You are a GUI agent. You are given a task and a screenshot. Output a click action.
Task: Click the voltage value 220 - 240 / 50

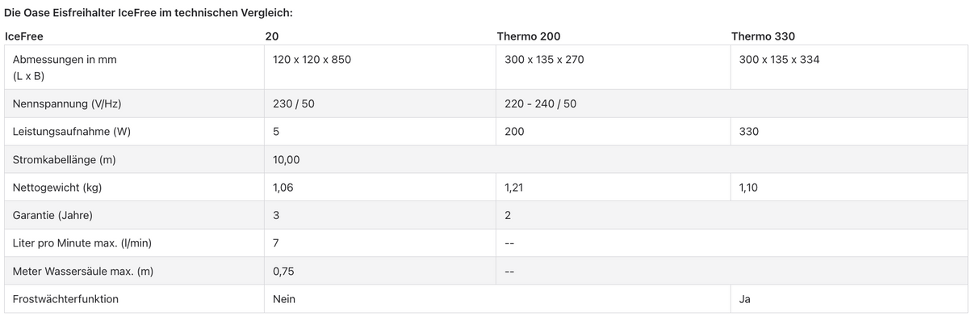(540, 103)
